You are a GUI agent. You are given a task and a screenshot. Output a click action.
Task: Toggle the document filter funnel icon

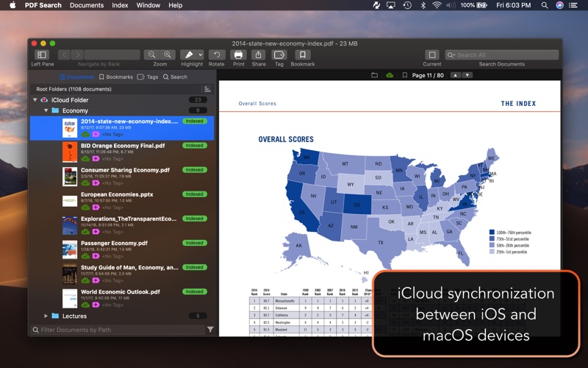[210, 330]
